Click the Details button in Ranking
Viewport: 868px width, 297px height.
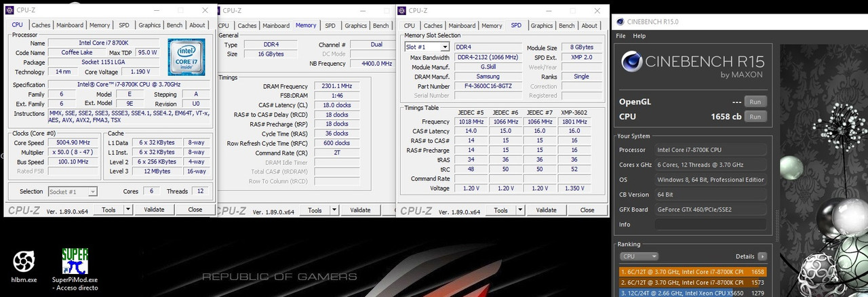point(745,256)
